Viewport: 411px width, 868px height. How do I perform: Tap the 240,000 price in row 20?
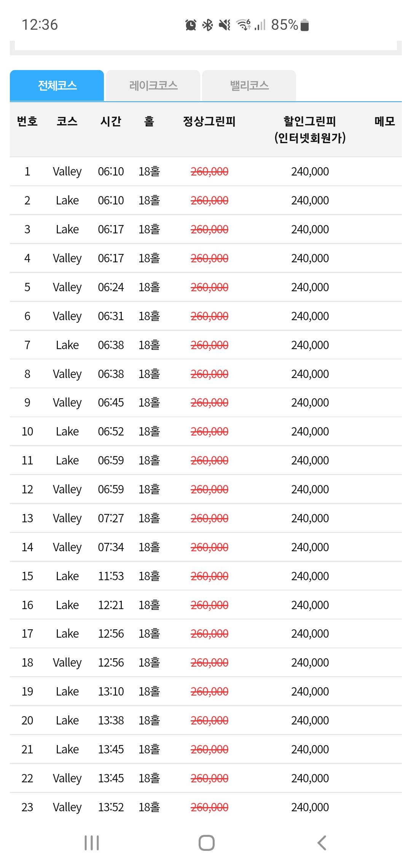pos(310,720)
